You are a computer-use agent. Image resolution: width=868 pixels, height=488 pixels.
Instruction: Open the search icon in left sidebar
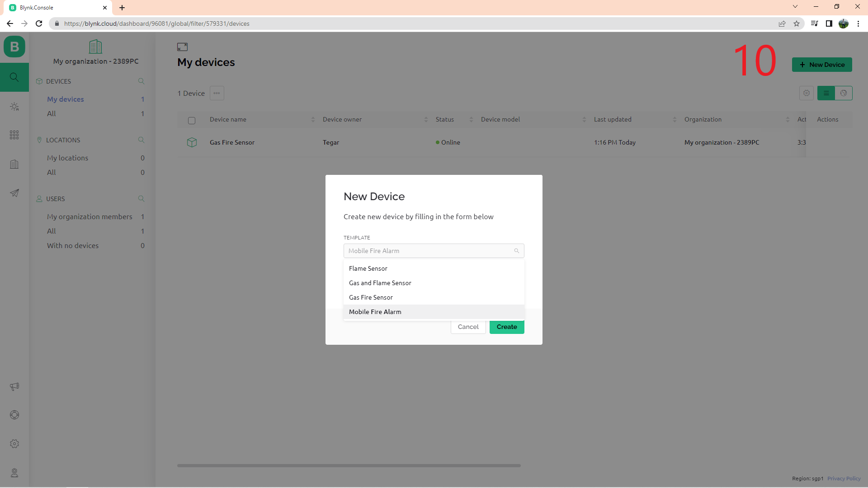(x=14, y=77)
